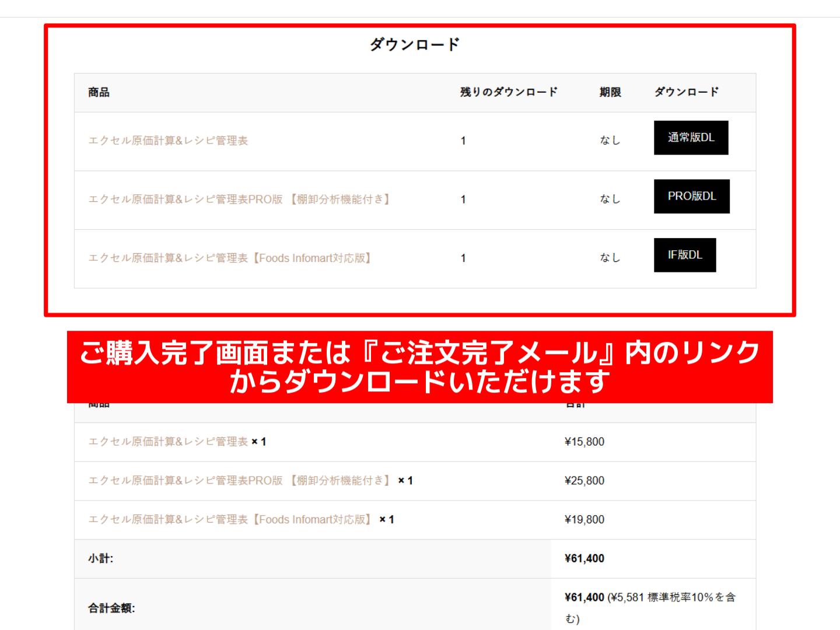
Task: Click the ダウンロード page heading at top
Action: (415, 44)
